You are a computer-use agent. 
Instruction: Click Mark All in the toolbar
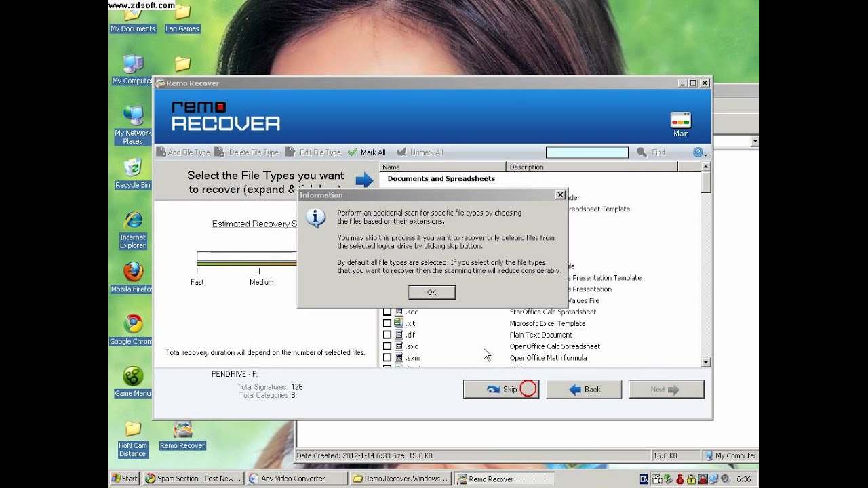point(366,152)
